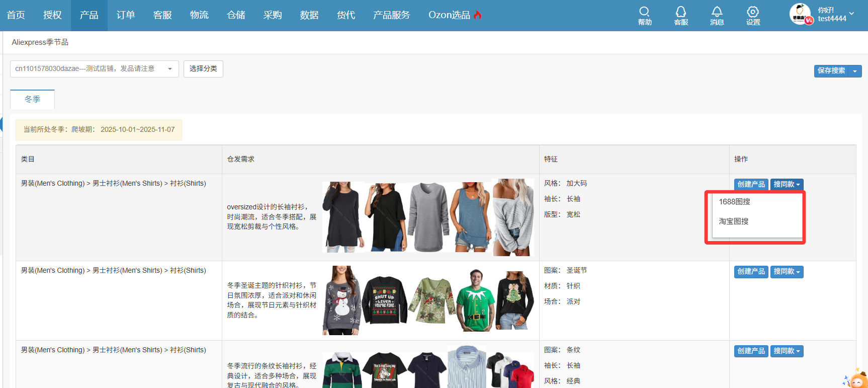Open 搜同款 dropdown in the Christmas sweater row

tap(787, 272)
